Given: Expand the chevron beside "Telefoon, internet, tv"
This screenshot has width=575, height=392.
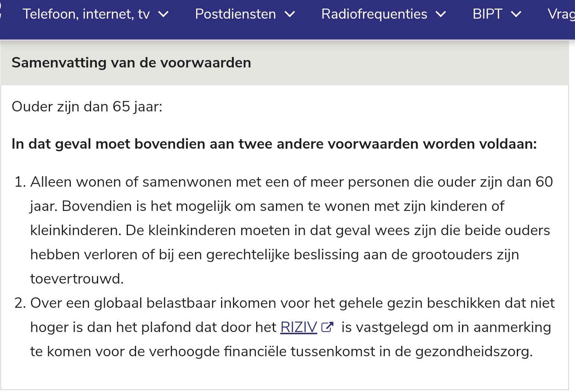Looking at the screenshot, I should [163, 15].
